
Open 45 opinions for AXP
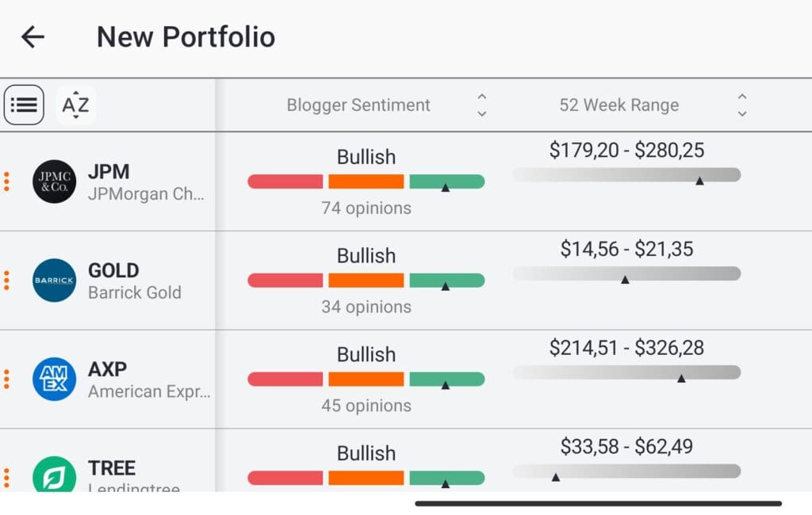coord(366,406)
